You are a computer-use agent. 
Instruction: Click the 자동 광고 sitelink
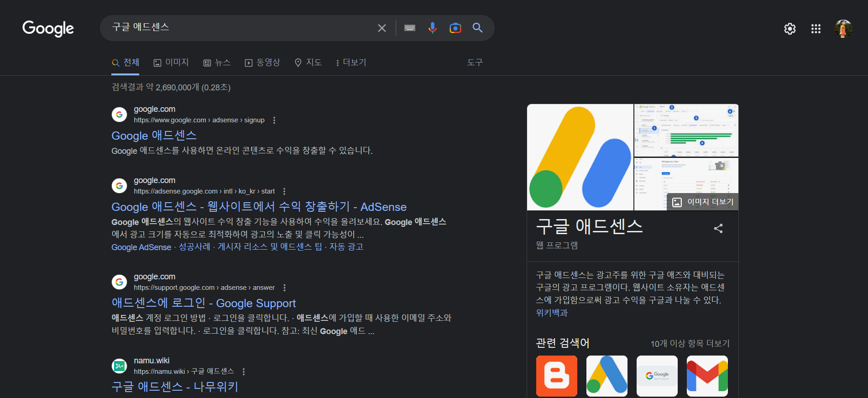point(346,247)
